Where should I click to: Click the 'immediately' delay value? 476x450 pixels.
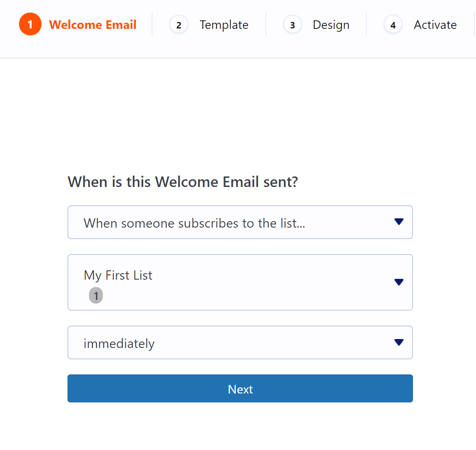point(119,343)
